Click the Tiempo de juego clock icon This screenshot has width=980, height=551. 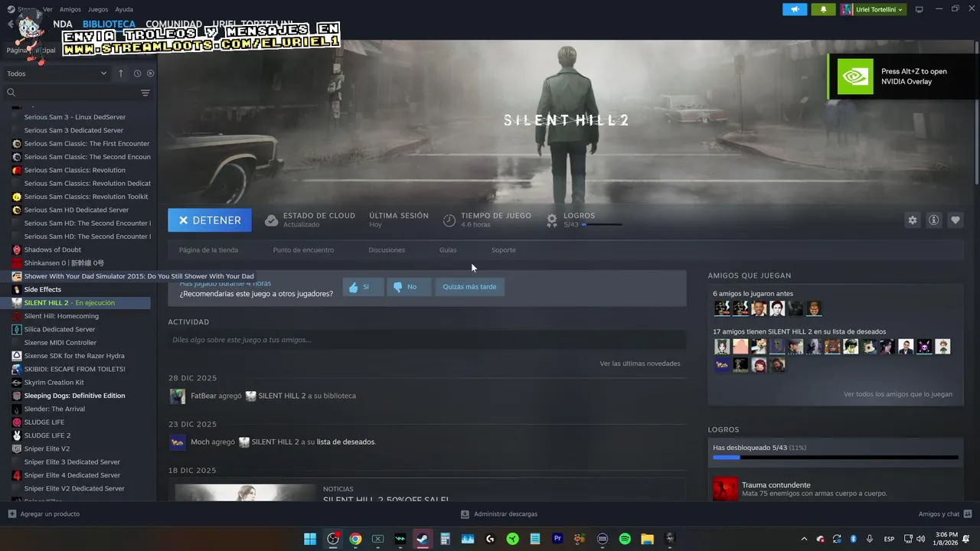pyautogui.click(x=449, y=220)
